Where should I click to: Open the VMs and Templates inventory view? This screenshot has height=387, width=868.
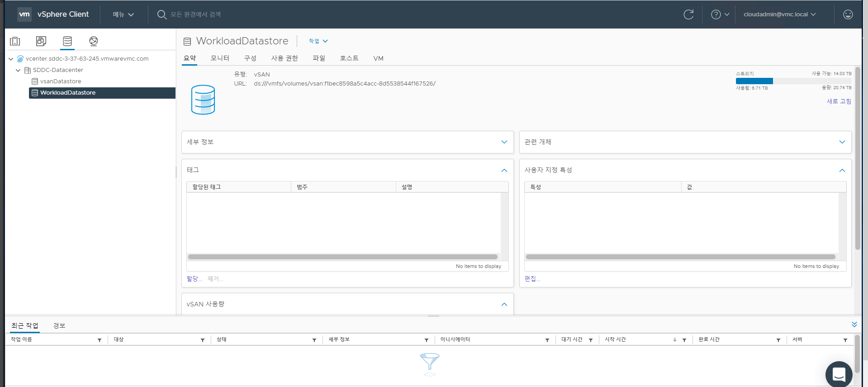point(41,41)
